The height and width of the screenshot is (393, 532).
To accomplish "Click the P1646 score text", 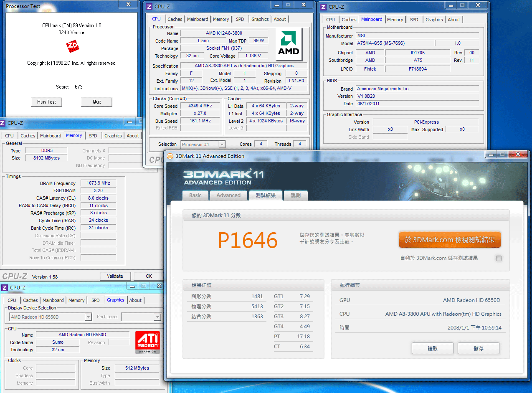I will point(248,240).
